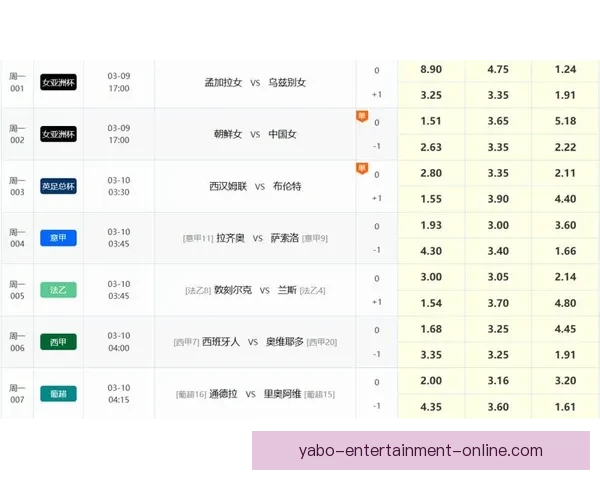
Task: Click match number 周一 007
Action: click(17, 393)
